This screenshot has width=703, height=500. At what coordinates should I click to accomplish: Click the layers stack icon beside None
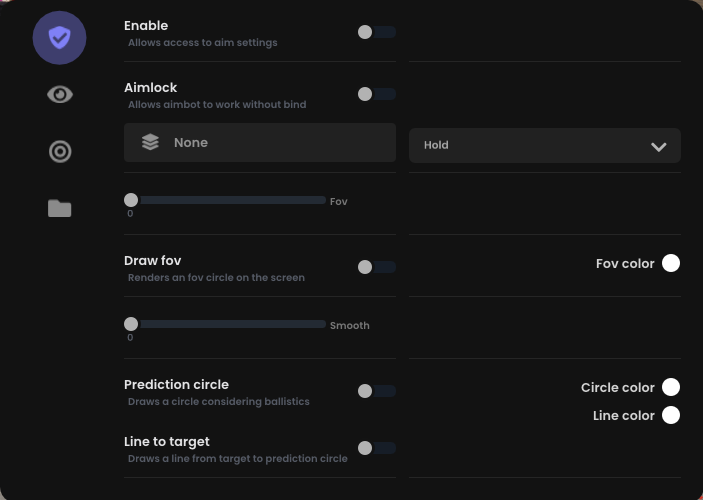coord(150,143)
